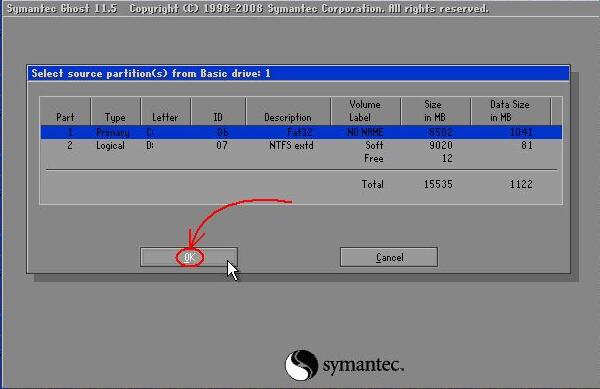The image size is (600, 389).
Task: Click the Symantec logo icon
Action: [302, 365]
